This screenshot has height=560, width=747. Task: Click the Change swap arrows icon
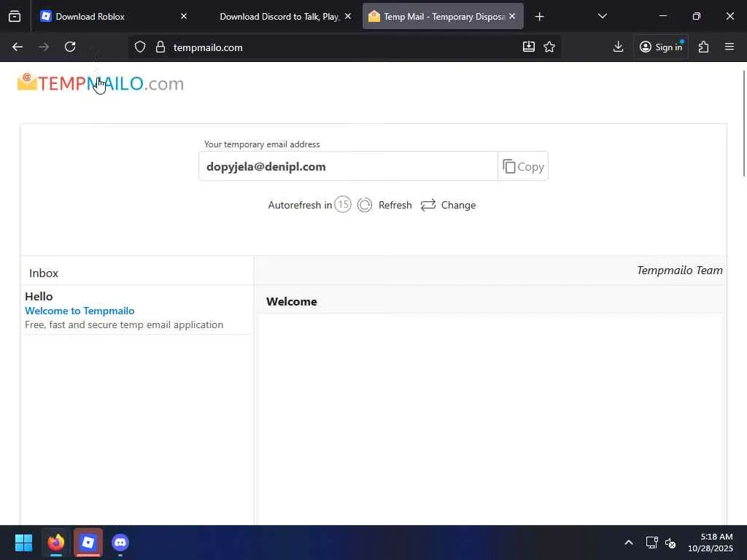point(427,205)
